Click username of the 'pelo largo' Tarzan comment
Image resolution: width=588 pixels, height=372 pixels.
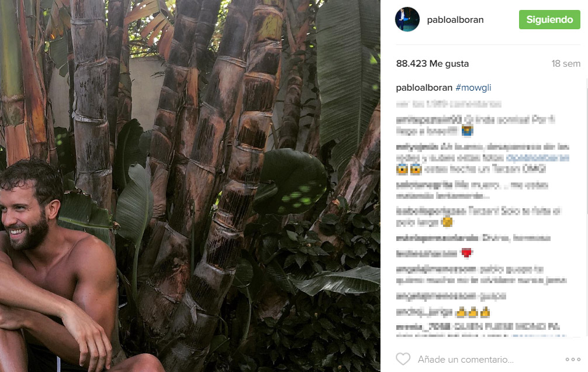click(431, 211)
